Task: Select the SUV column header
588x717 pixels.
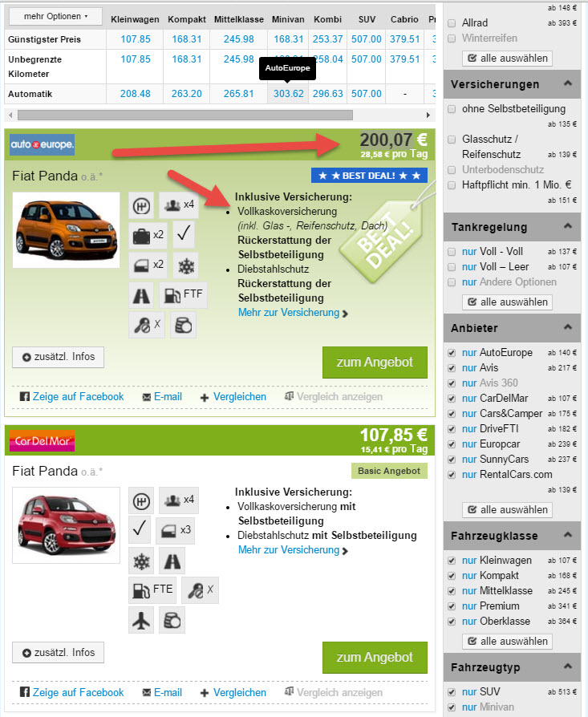Action: coord(367,19)
